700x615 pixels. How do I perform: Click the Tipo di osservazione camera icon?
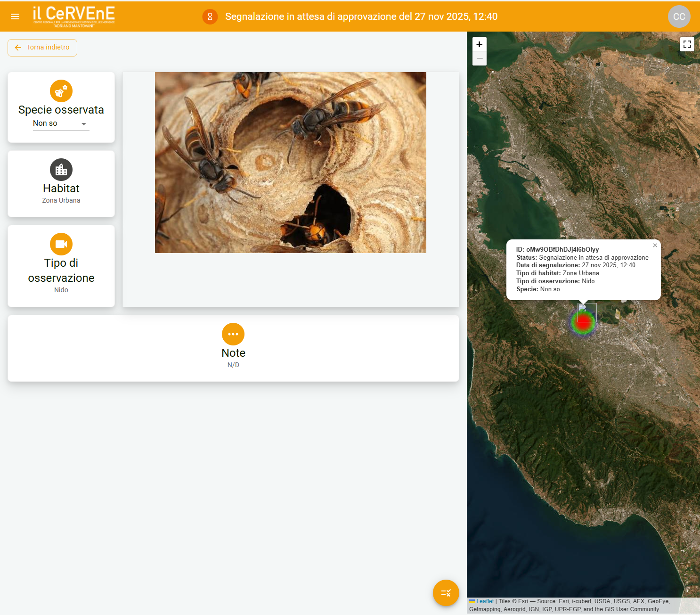pyautogui.click(x=61, y=244)
